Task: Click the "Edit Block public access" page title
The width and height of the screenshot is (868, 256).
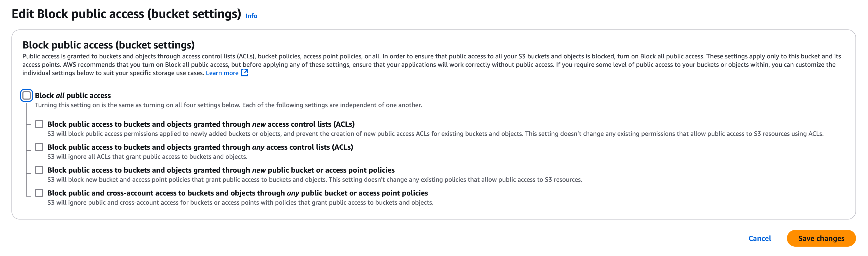Action: [x=126, y=14]
